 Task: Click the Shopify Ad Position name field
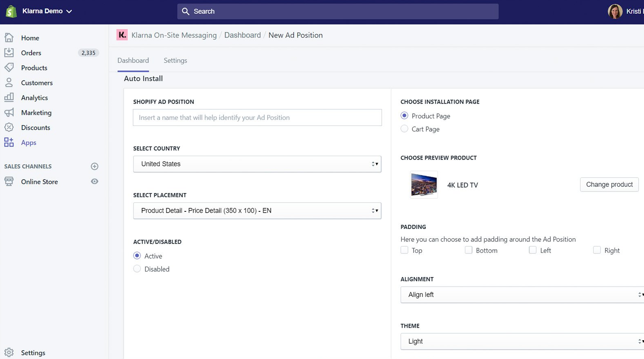257,117
